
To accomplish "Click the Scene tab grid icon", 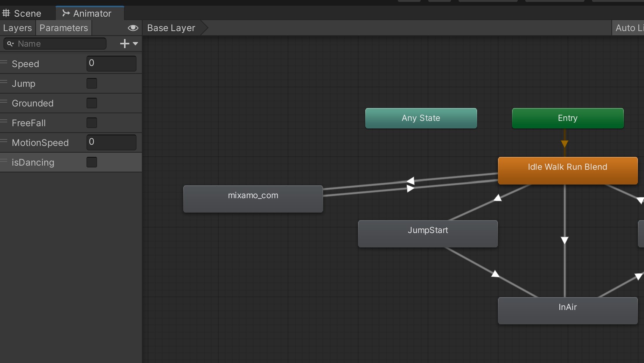I will 6,13.
